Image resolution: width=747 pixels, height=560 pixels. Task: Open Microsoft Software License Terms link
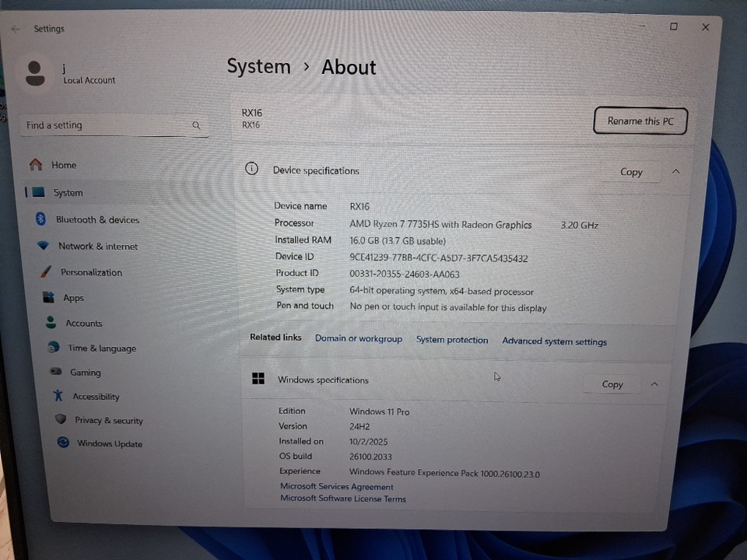coord(343,499)
